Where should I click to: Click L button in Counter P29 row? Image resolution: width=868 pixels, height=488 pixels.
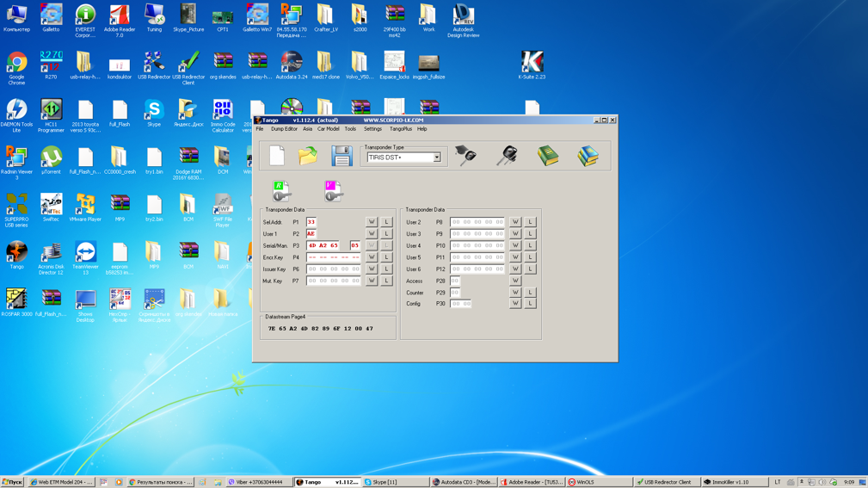pyautogui.click(x=530, y=293)
